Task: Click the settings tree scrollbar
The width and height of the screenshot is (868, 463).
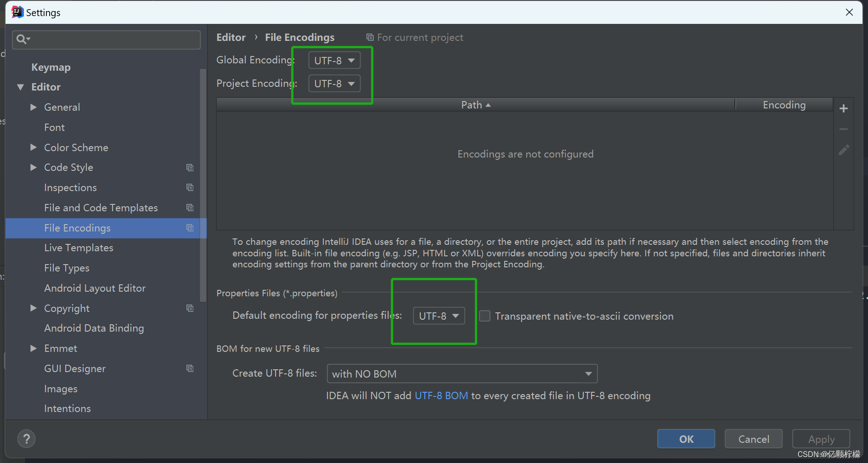Action: 203,185
